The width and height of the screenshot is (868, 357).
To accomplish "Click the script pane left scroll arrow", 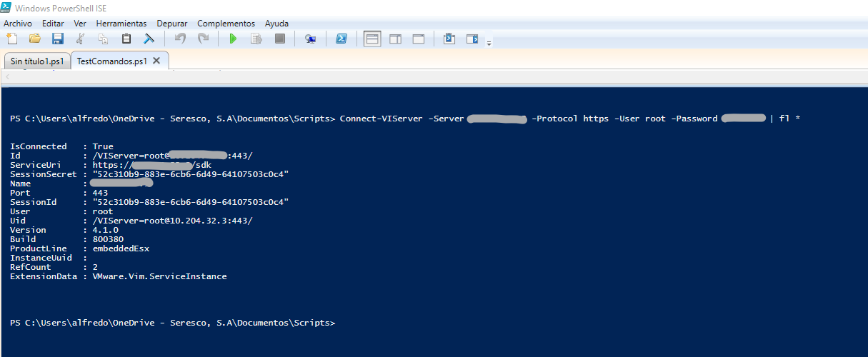I will (x=7, y=77).
